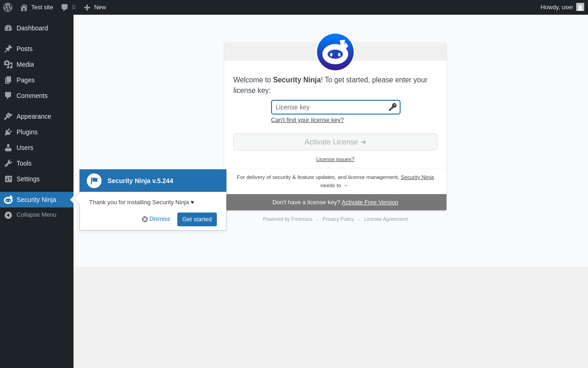Open the user avatar in admin bar
The height and width of the screenshot is (368, 588).
[580, 7]
